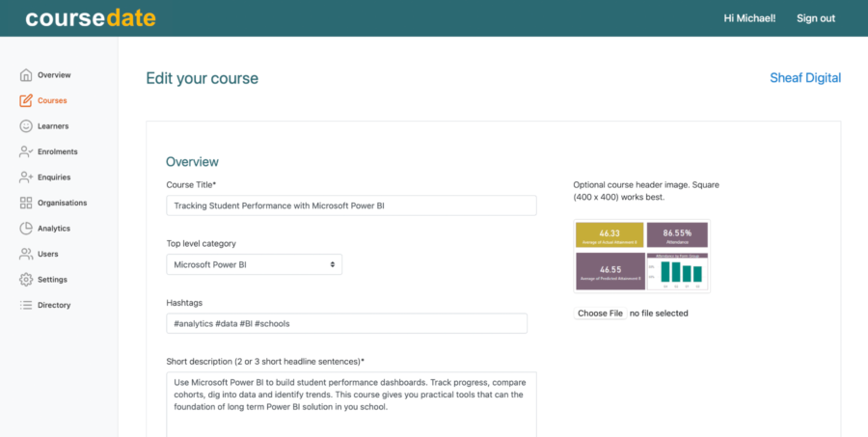Click the Enquiries person-plus icon
This screenshot has height=437, width=868.
point(26,178)
